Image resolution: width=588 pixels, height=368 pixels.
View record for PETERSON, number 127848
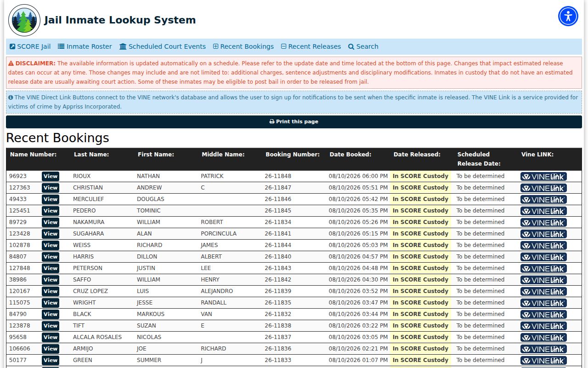(51, 268)
